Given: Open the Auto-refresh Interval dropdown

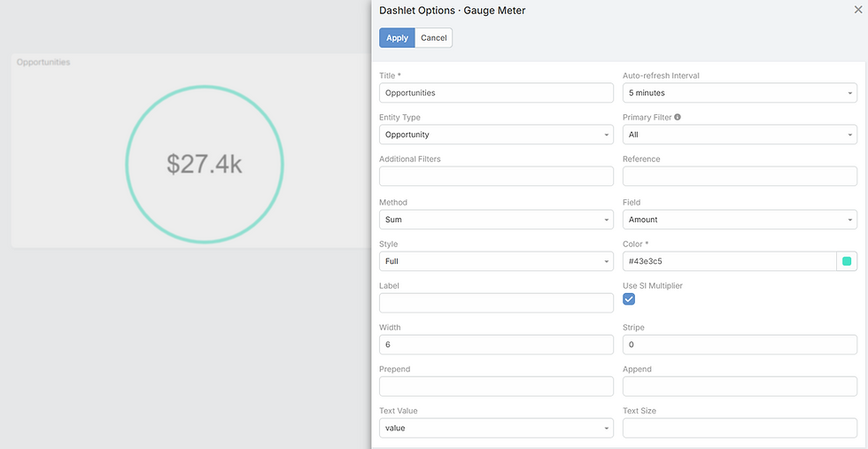Looking at the screenshot, I should click(740, 93).
